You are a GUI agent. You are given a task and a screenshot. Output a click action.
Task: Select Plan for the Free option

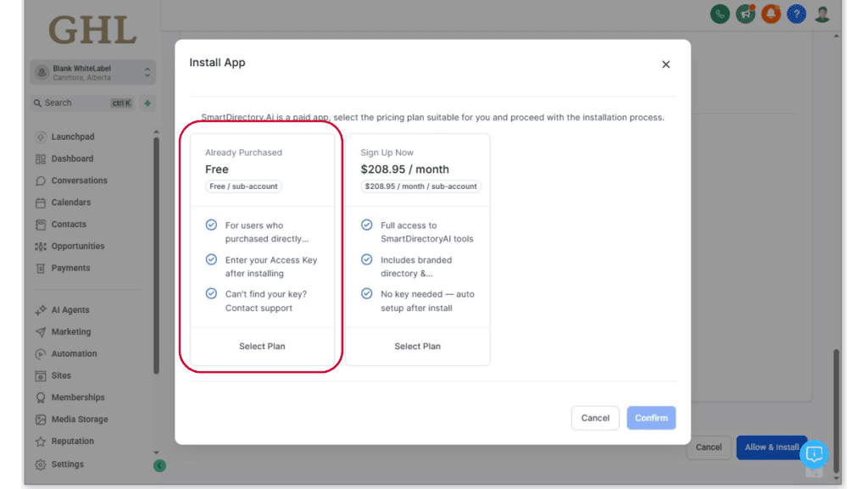[x=262, y=347]
